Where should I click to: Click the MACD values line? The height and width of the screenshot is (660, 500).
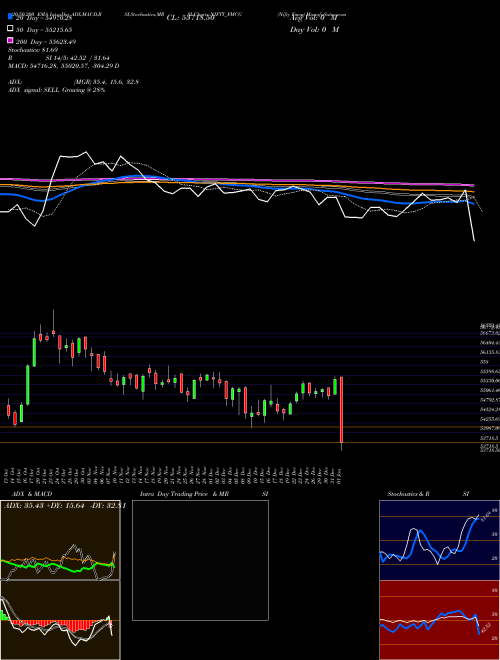[x=64, y=66]
